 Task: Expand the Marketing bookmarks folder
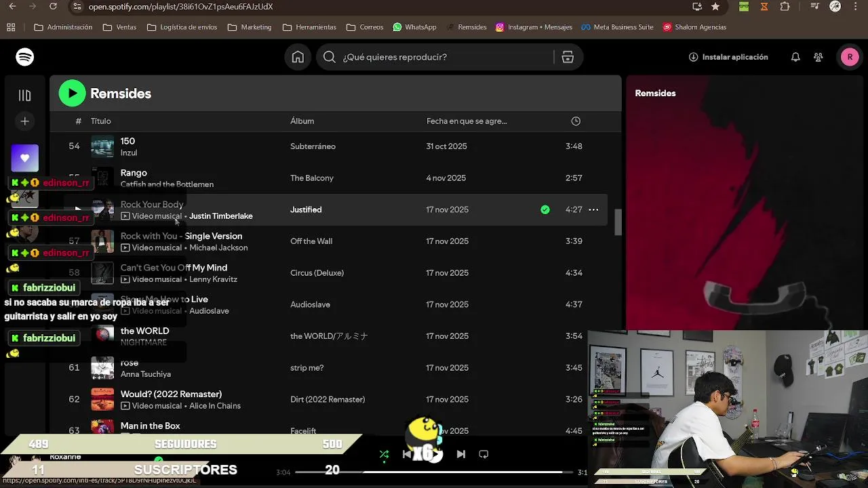tap(250, 27)
